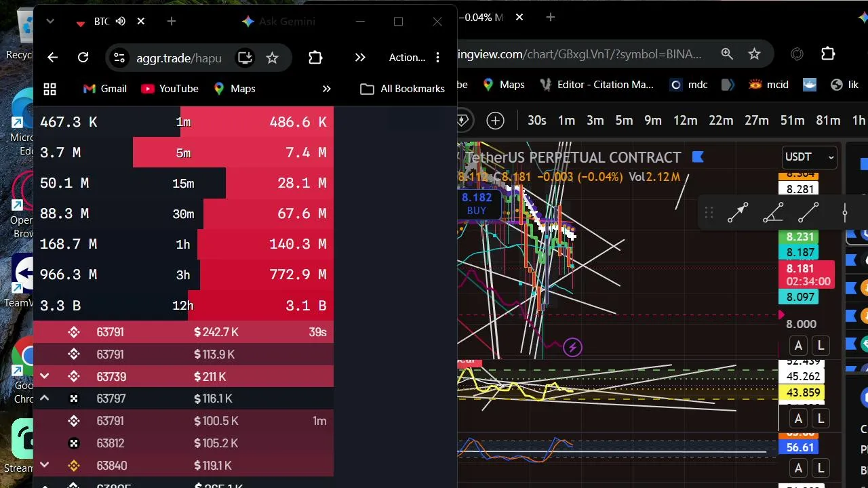The width and height of the screenshot is (868, 488).
Task: Expand the 63840 trade row chevron
Action: [x=44, y=466]
